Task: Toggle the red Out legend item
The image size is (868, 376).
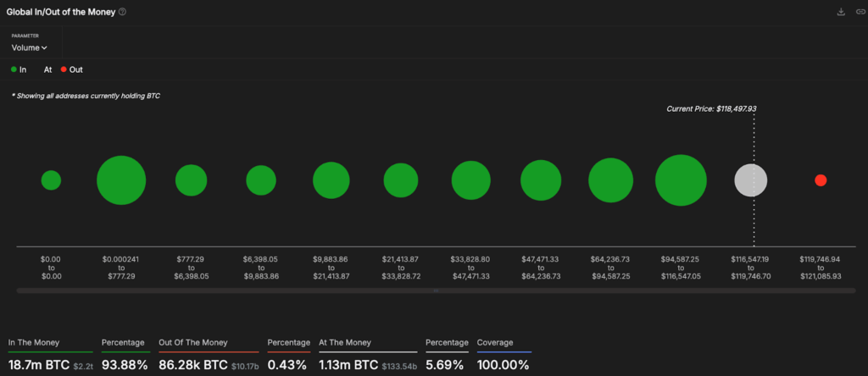Action: point(72,69)
